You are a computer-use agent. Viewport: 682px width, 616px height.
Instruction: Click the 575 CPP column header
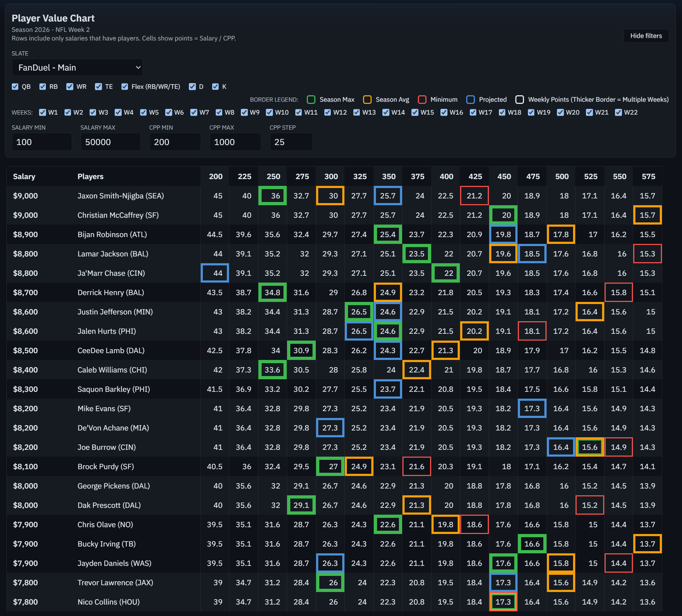click(x=648, y=177)
